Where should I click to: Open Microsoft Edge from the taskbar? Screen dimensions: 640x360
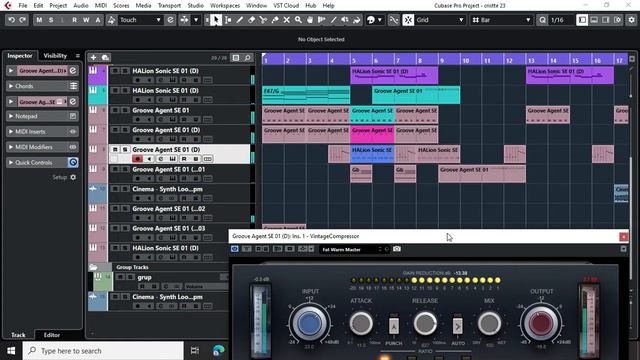218,351
